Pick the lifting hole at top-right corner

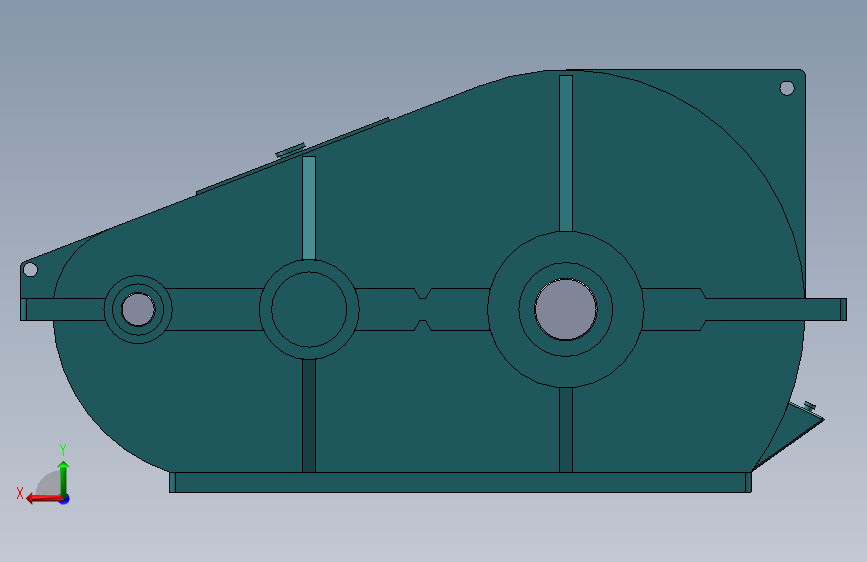(x=787, y=88)
